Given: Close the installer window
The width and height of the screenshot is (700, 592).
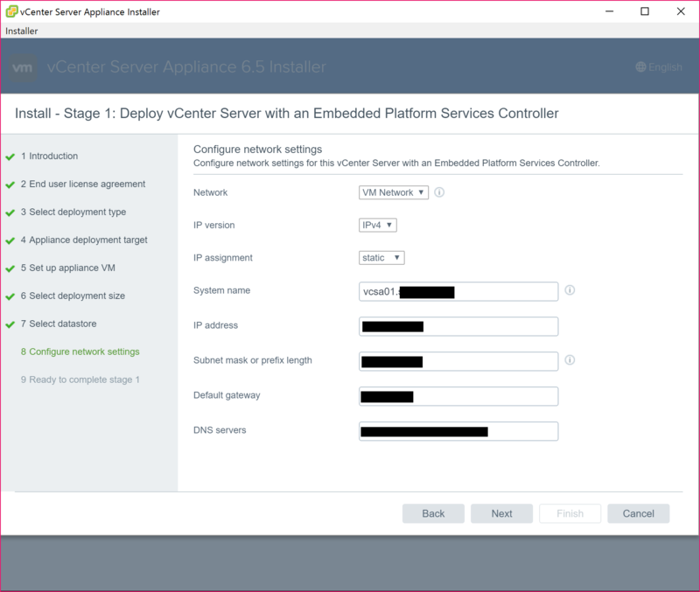Looking at the screenshot, I should (x=681, y=11).
